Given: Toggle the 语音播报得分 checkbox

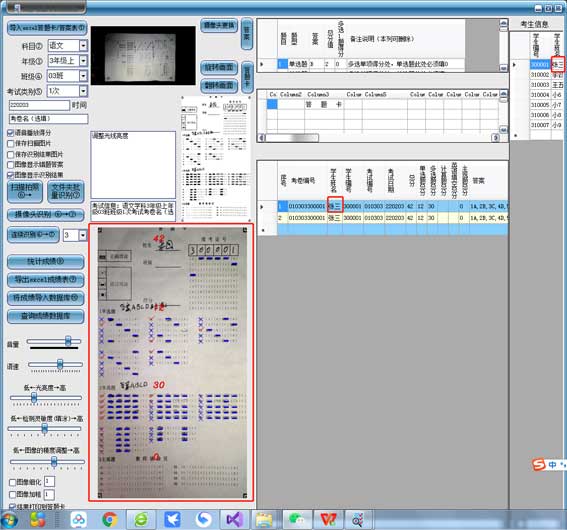Looking at the screenshot, I should tap(10, 133).
